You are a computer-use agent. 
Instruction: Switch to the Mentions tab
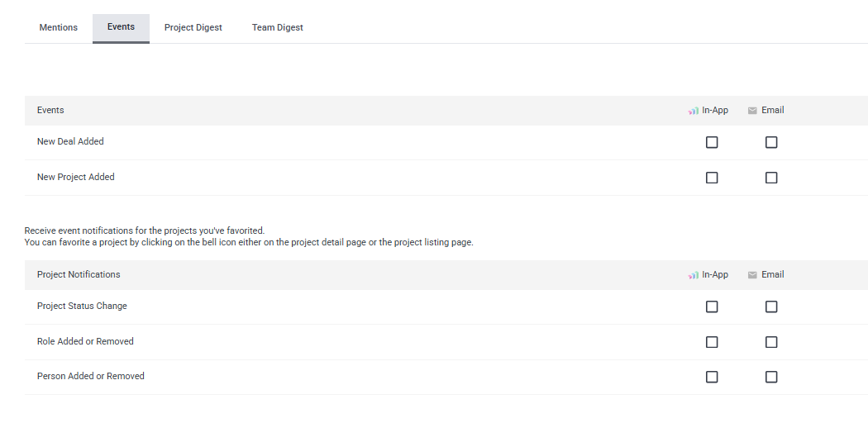point(58,27)
